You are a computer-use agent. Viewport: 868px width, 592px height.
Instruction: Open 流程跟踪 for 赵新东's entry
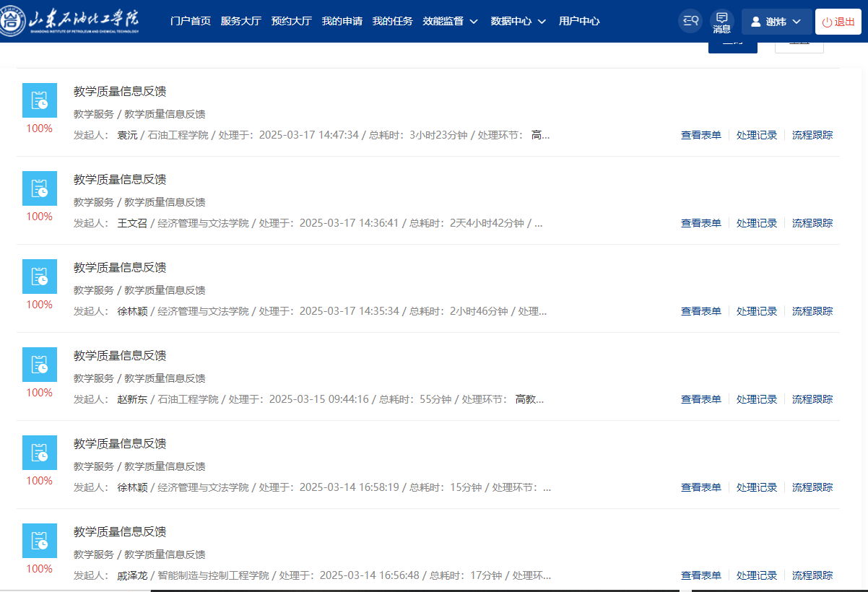click(812, 399)
